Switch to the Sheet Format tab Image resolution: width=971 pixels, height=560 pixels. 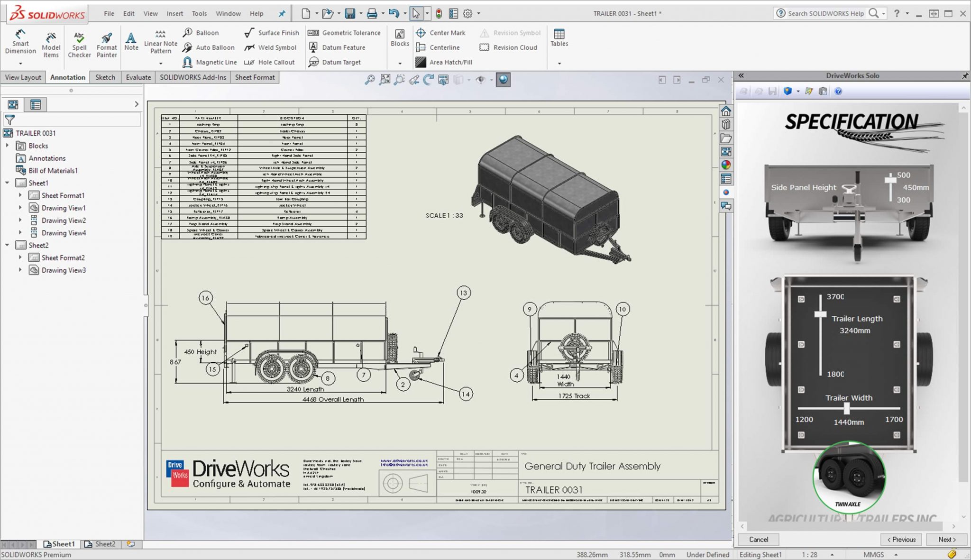pos(255,77)
